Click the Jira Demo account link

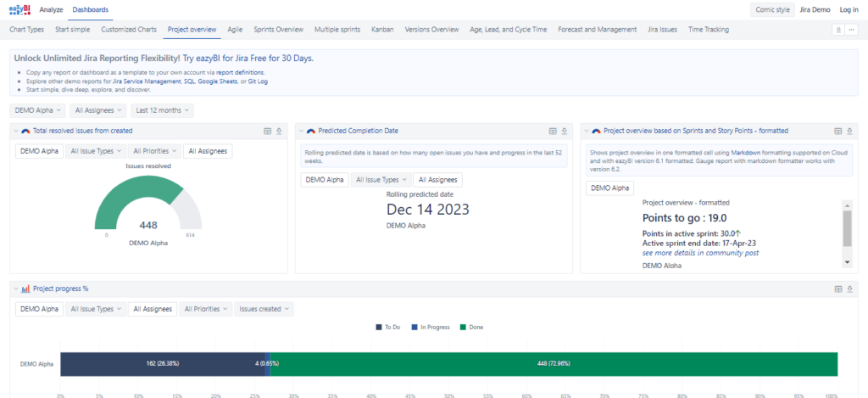click(815, 9)
